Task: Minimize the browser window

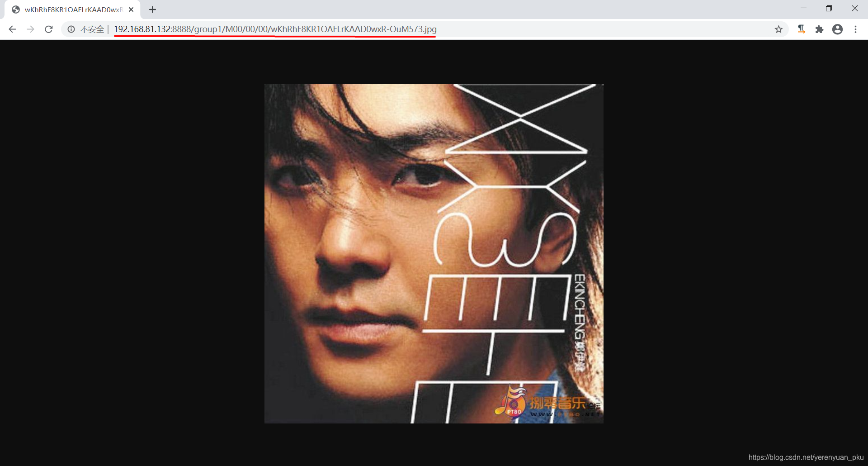Action: 803,8
